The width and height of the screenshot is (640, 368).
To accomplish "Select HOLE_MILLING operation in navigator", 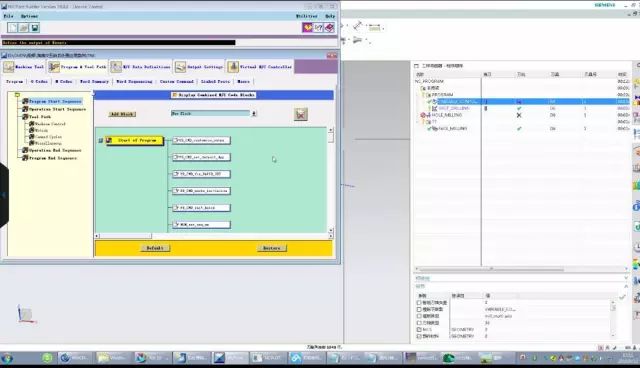I will (x=447, y=115).
